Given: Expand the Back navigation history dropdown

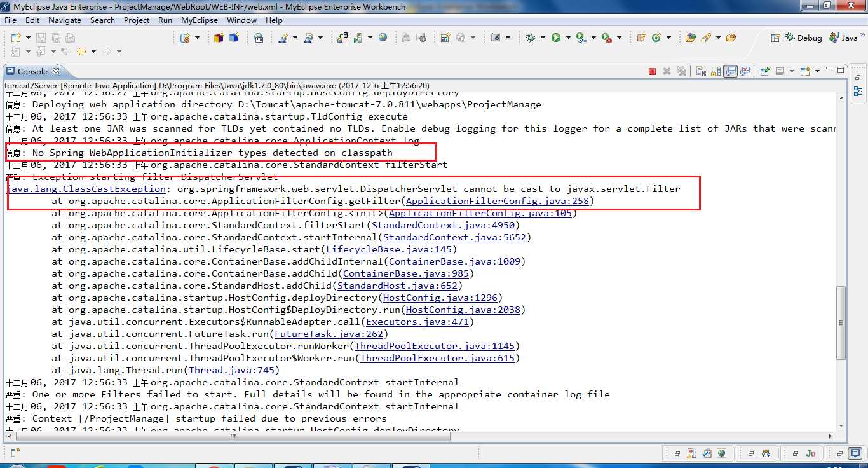Looking at the screenshot, I should [x=93, y=52].
